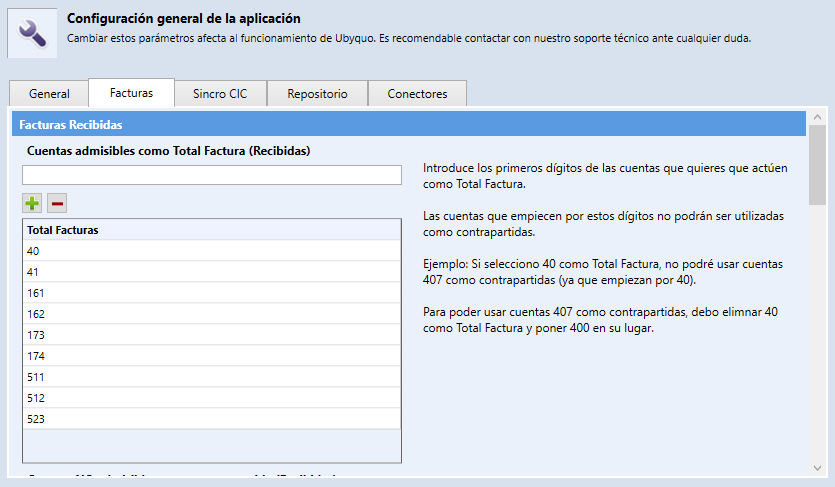Open the Repositorio tab
The width and height of the screenshot is (835, 487).
click(317, 94)
